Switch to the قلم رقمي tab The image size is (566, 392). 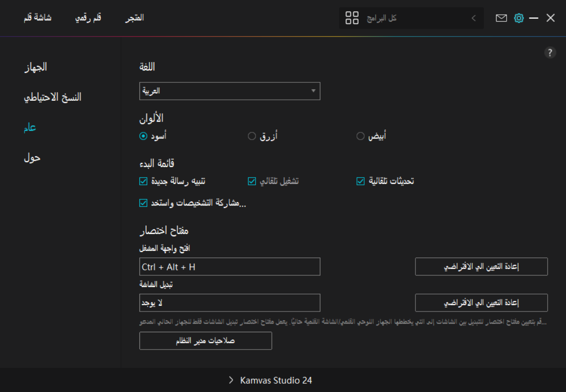[88, 18]
